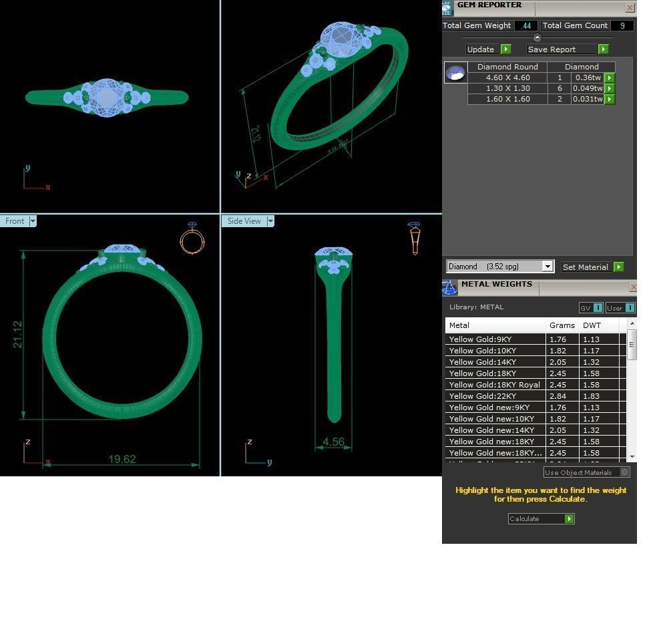Click the Grams column header
The height and width of the screenshot is (644, 657).
tap(562, 325)
